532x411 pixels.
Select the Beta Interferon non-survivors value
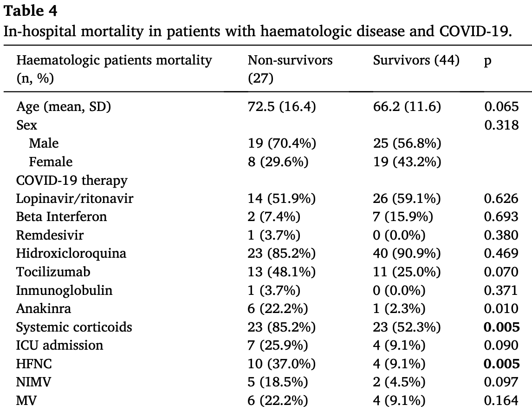[x=274, y=216]
